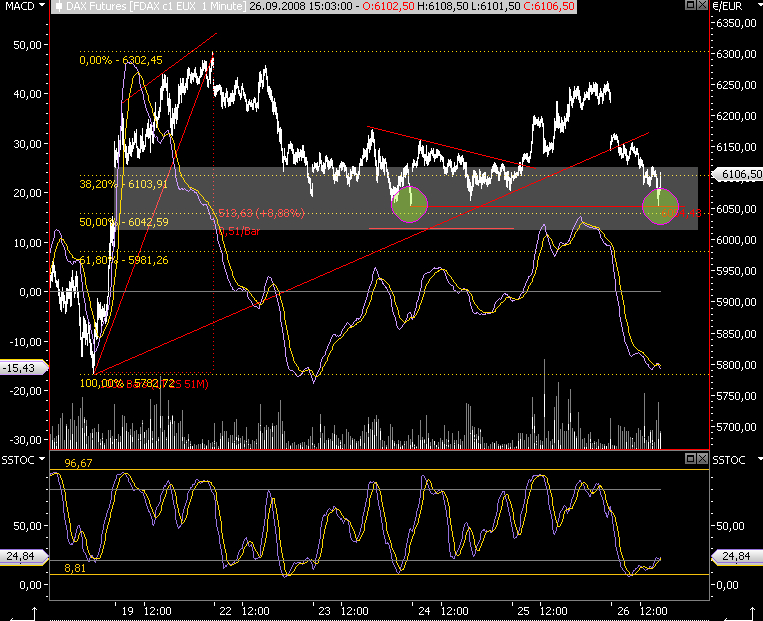Click the MACD axis label -10,00
Screen dimensions: 763x621
[26, 342]
